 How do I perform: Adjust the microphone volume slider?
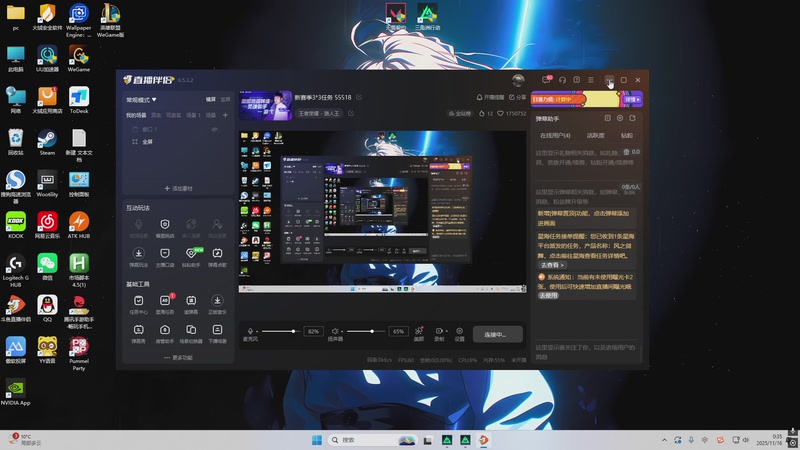[279, 331]
